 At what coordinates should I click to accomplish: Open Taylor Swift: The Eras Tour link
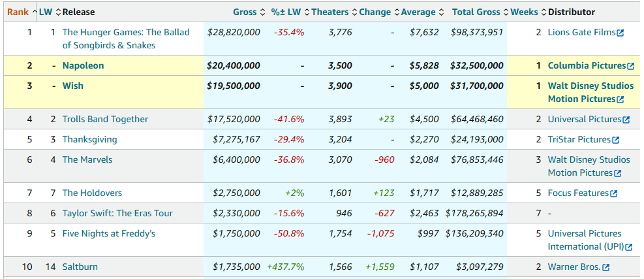tap(117, 213)
